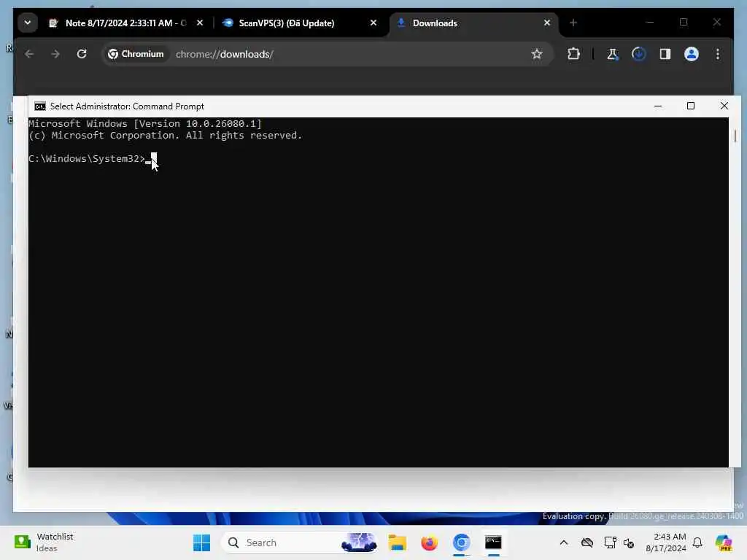
Task: Close the Downloads tab
Action: 547,23
